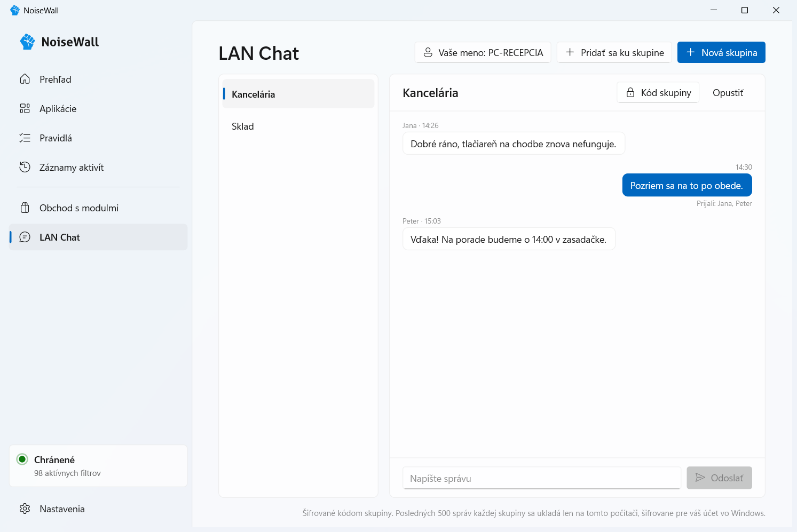797x532 pixels.
Task: Open Aplikácie section in sidebar
Action: [x=98, y=109]
